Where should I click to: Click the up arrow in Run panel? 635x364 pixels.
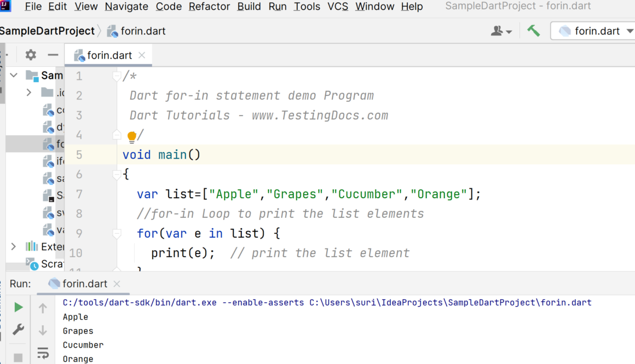coord(43,308)
